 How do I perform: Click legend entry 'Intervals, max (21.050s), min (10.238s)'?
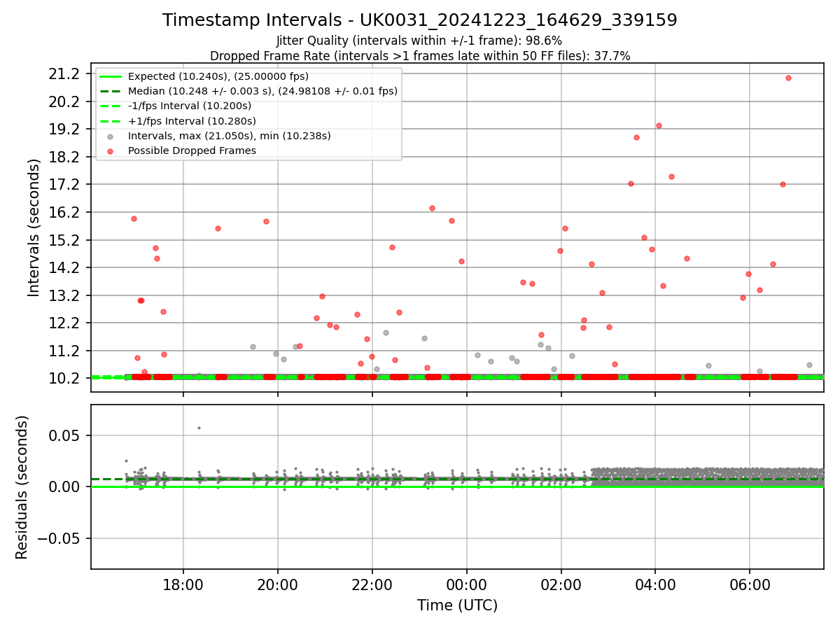pyautogui.click(x=230, y=136)
